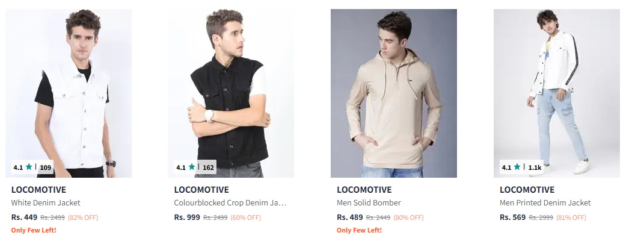The height and width of the screenshot is (244, 644).
Task: Click the 4.1 rating badge with 162 reviews
Action: tap(195, 167)
